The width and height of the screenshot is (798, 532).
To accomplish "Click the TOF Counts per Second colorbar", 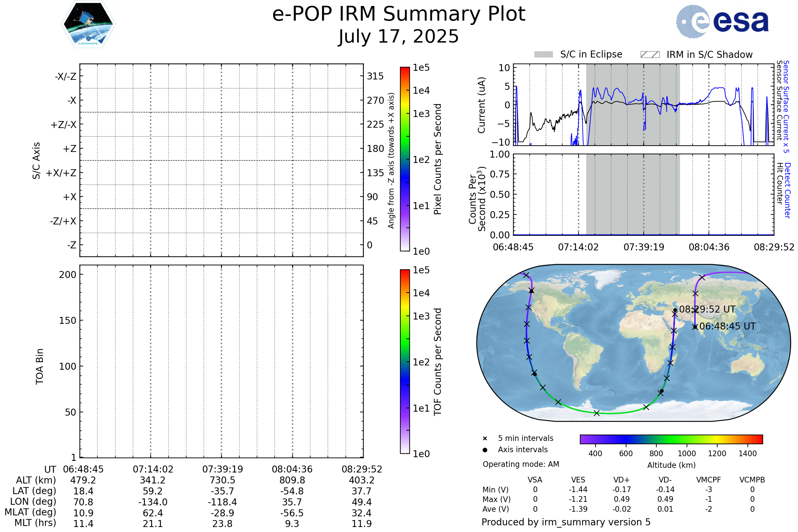I will 405,362.
